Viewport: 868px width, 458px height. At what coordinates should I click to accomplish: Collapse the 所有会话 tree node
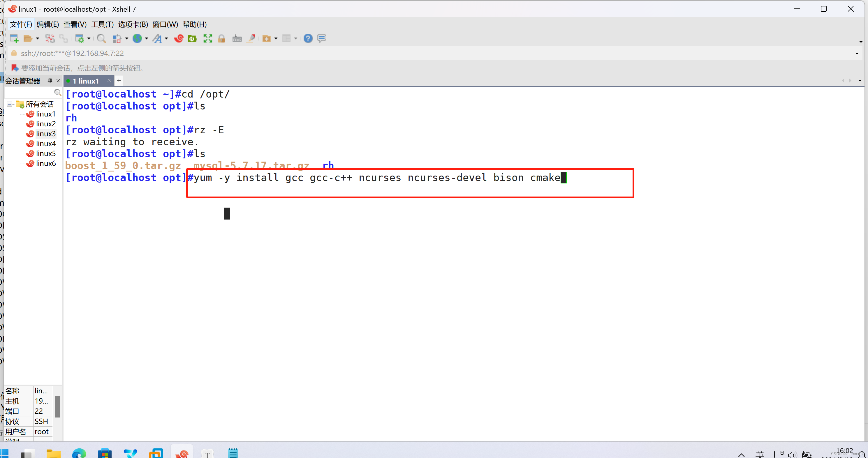point(10,104)
